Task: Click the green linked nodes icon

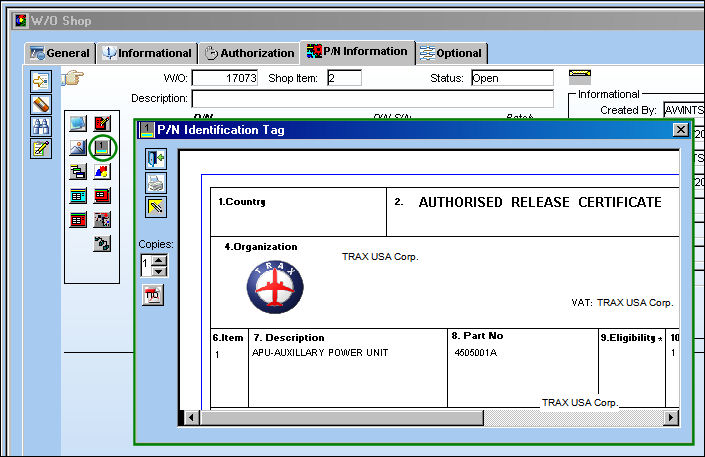Action: (103, 244)
